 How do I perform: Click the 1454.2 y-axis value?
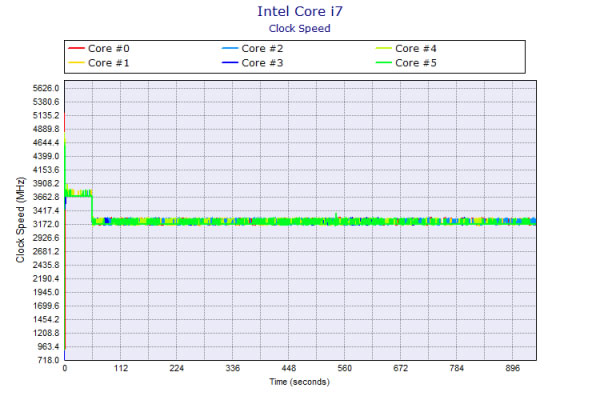click(x=46, y=319)
